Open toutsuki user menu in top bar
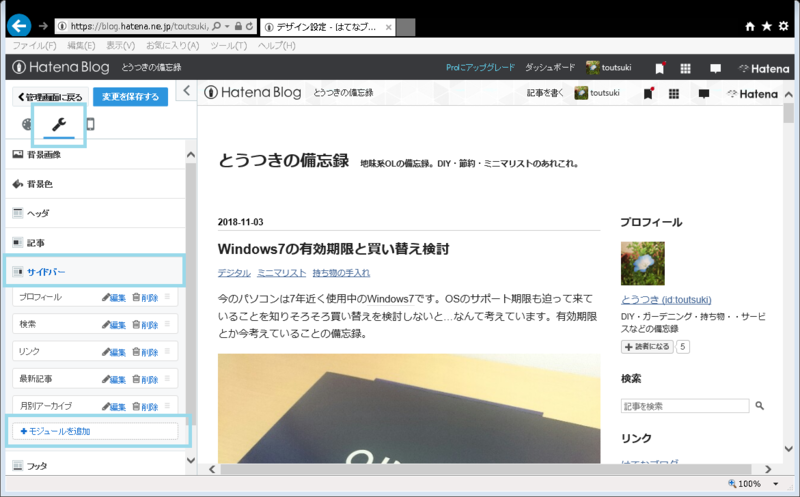 pos(609,67)
